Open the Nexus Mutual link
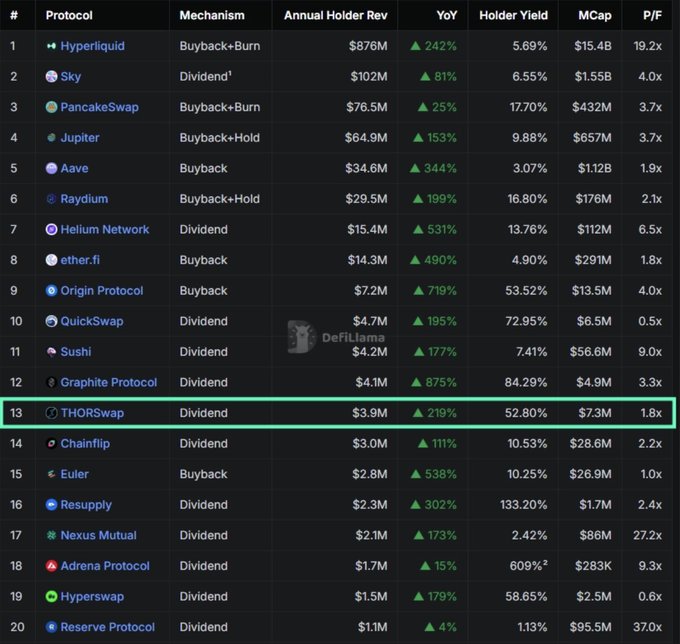680x644 pixels. (98, 535)
